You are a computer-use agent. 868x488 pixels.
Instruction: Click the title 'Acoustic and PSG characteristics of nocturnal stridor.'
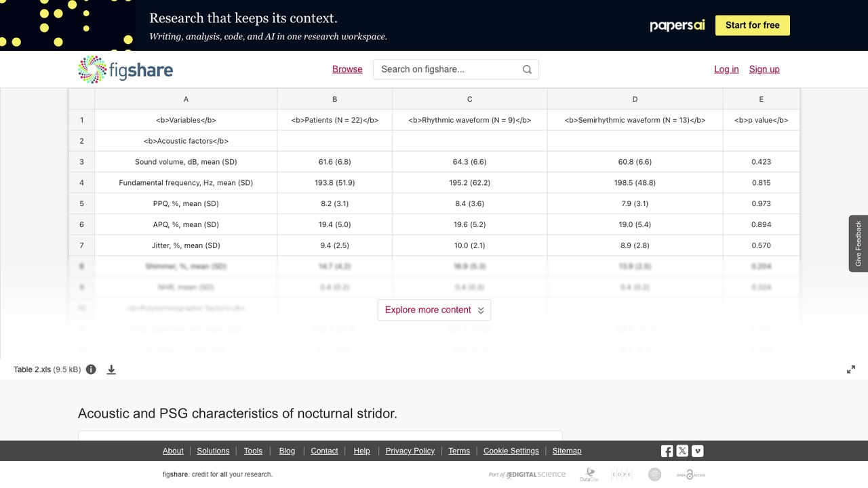tap(237, 413)
